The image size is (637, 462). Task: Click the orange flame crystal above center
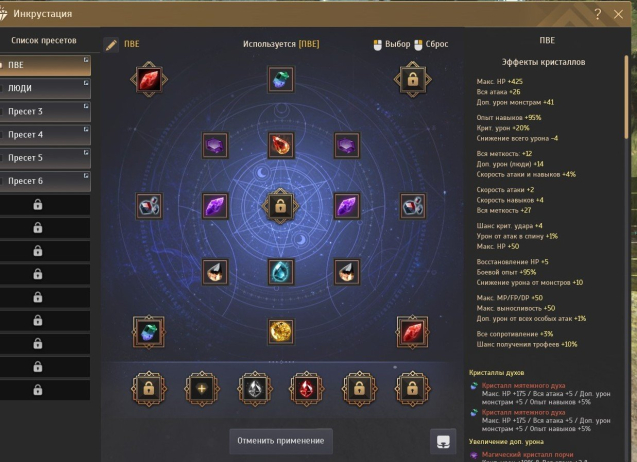(x=281, y=145)
